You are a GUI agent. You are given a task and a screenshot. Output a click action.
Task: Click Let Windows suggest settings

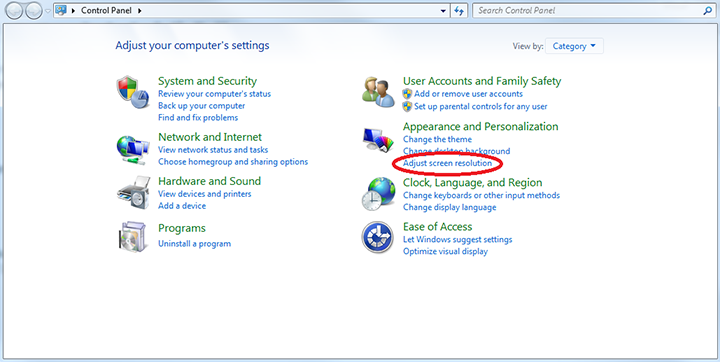[x=457, y=239]
